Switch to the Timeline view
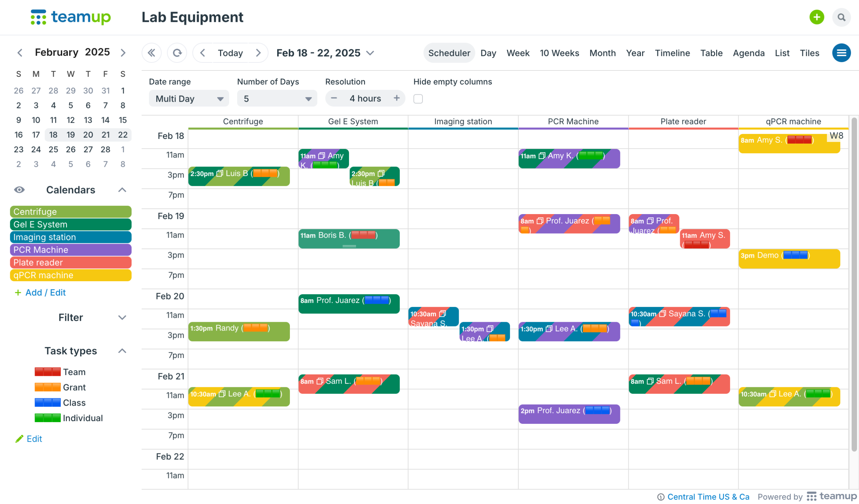This screenshot has height=504, width=859. 672,53
